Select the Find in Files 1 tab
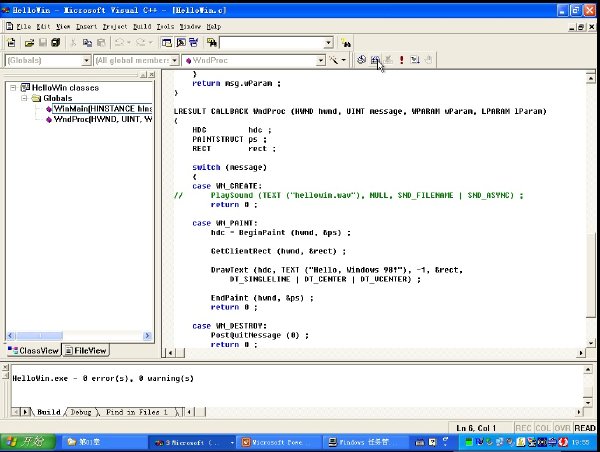The height and width of the screenshot is (452, 600). coord(137,412)
